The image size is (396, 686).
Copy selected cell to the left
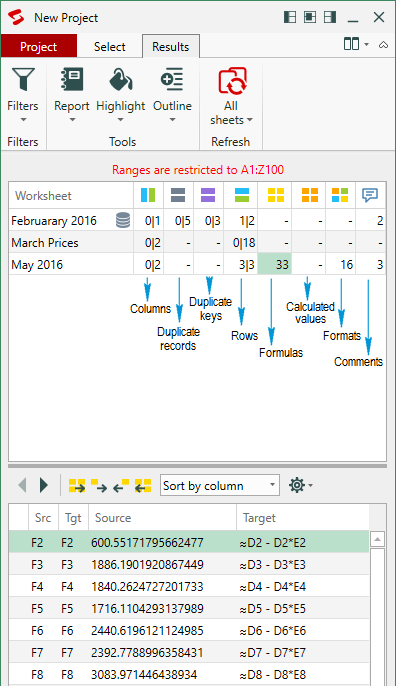pos(121,486)
